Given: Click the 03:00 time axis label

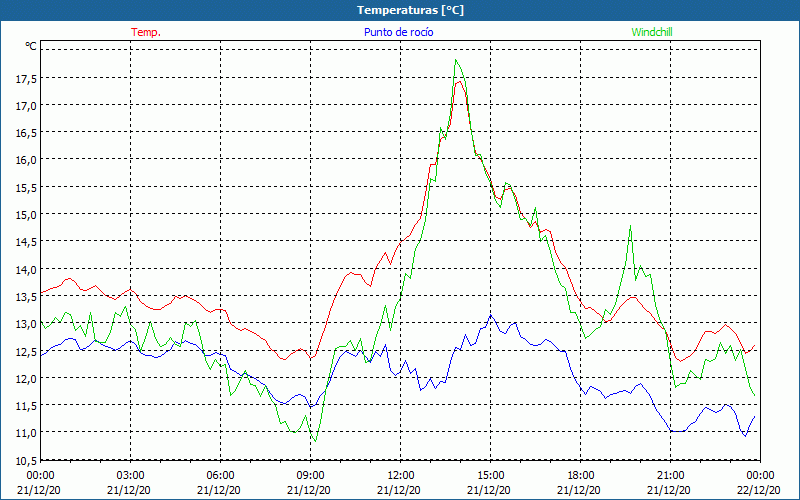Looking at the screenshot, I should [x=130, y=476].
